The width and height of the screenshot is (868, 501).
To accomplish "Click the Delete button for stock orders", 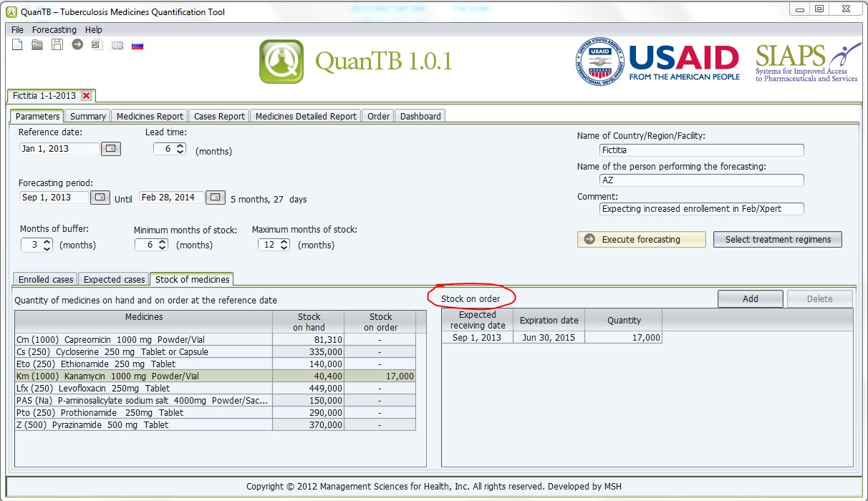I will coord(820,298).
